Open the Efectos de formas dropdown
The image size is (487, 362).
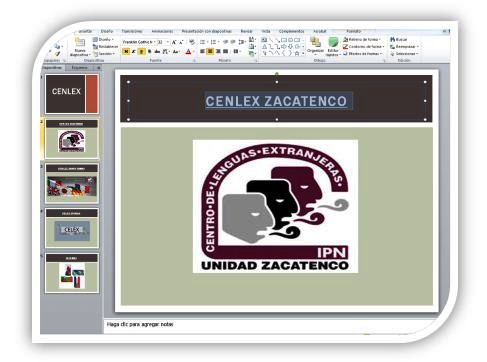tap(363, 54)
